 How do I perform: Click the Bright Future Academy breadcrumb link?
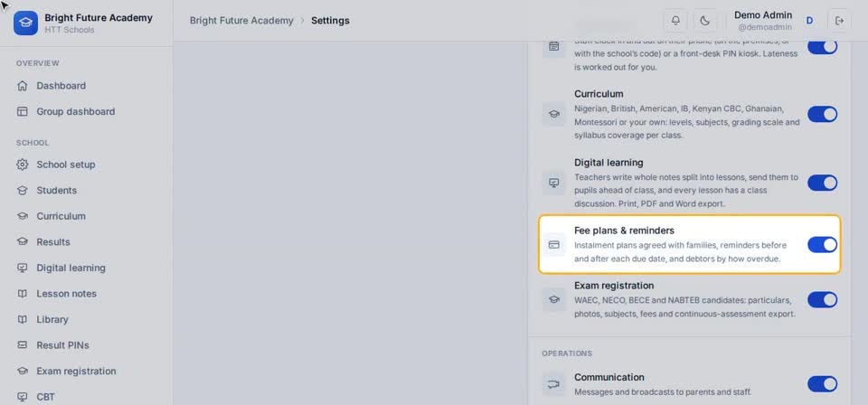click(241, 21)
